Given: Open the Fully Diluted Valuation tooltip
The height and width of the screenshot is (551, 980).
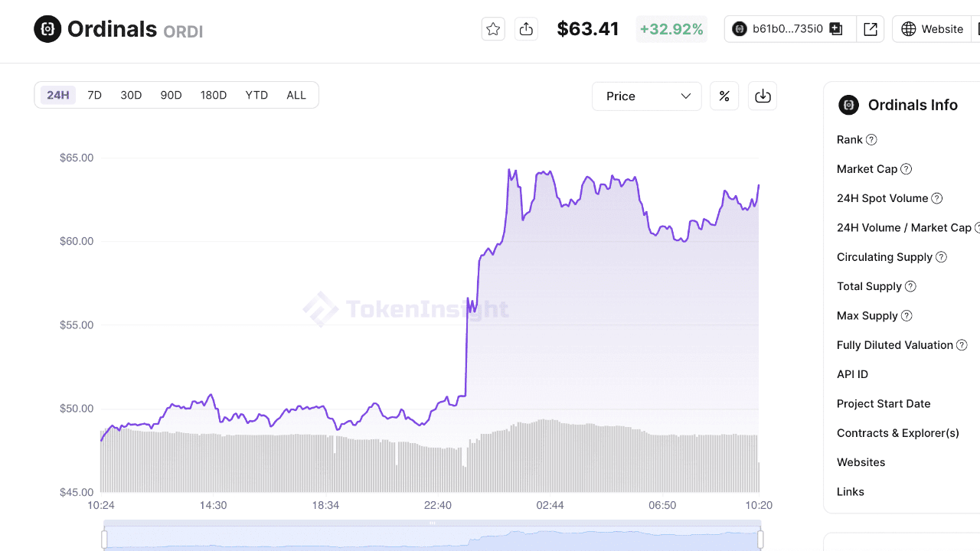Looking at the screenshot, I should [961, 344].
